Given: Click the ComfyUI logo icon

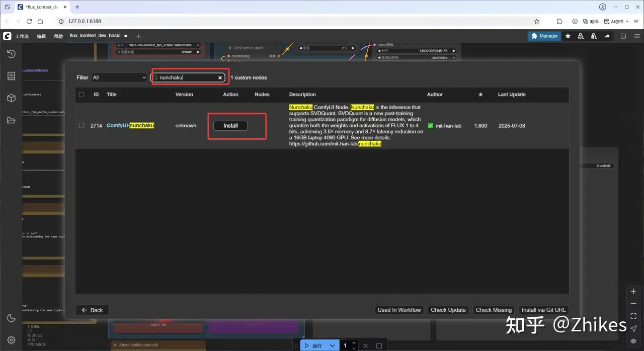Looking at the screenshot, I should pyautogui.click(x=7, y=36).
